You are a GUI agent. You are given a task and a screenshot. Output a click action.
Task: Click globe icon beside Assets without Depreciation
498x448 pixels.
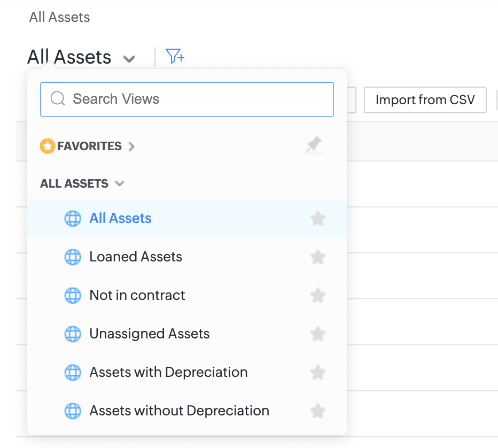(x=73, y=411)
